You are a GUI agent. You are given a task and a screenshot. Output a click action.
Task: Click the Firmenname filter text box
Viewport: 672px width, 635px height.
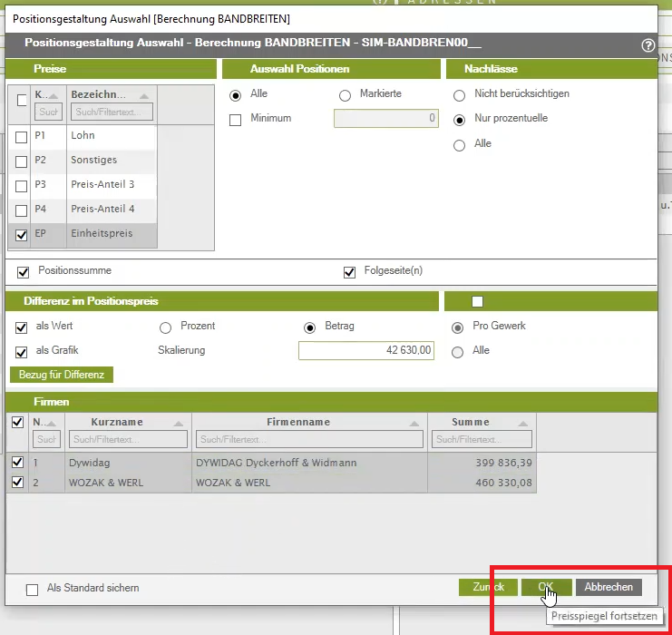click(x=308, y=440)
